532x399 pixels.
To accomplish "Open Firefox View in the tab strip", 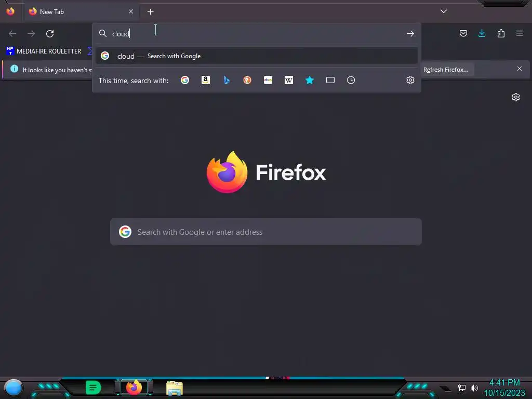I will (x=10, y=11).
